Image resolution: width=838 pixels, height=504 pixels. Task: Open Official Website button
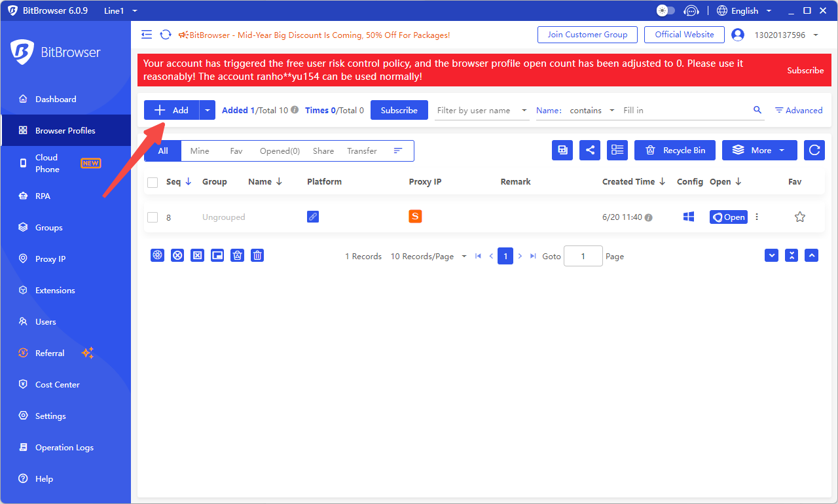coord(684,35)
